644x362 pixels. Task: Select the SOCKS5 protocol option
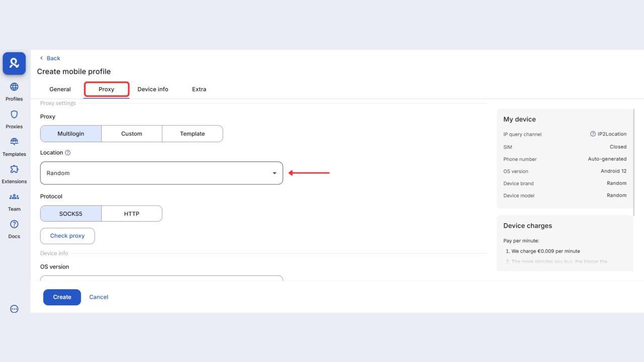click(x=70, y=213)
